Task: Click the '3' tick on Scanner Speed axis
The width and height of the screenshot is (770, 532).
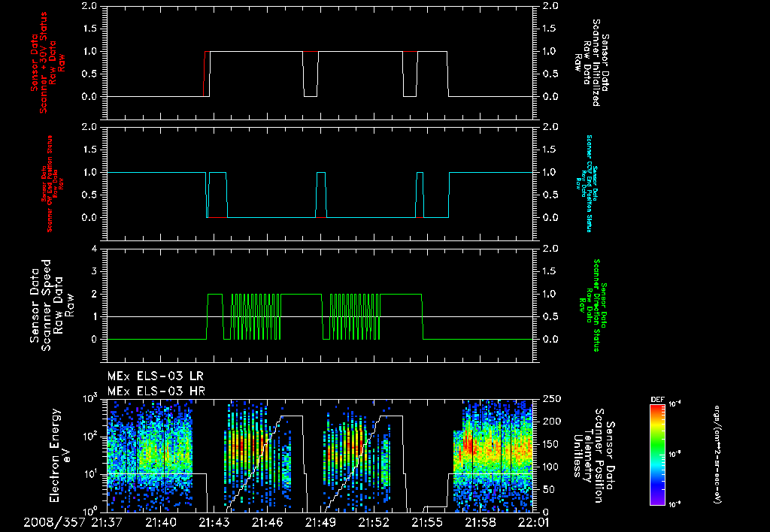Action: tap(94, 271)
